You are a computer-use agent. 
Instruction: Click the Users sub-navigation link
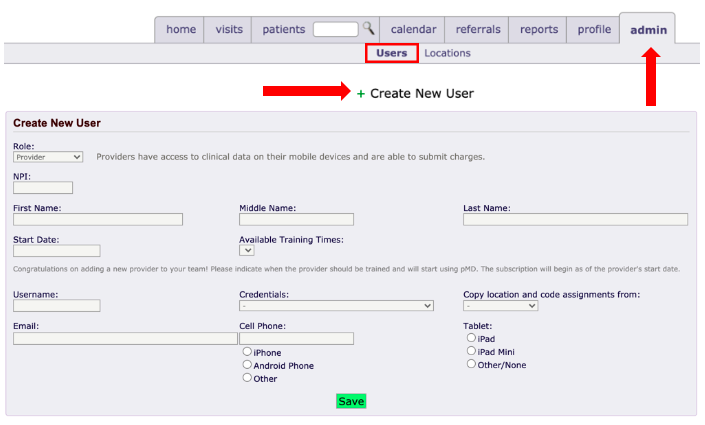click(x=392, y=53)
